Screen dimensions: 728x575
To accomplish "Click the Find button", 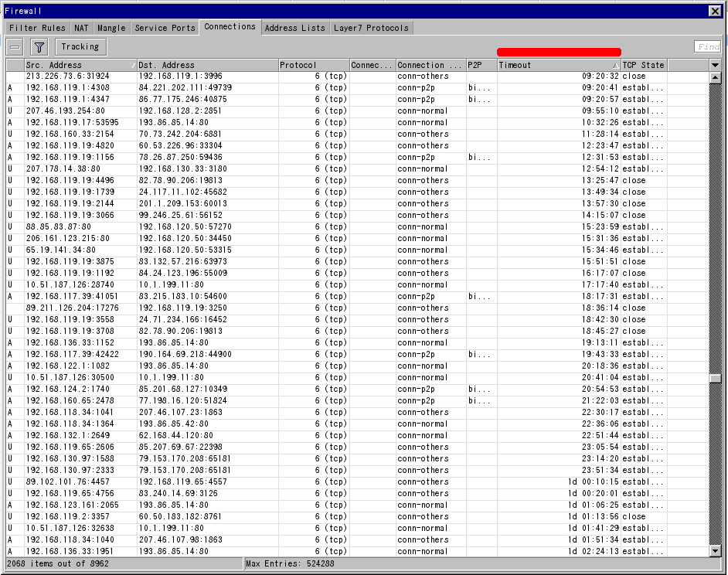I will point(708,46).
